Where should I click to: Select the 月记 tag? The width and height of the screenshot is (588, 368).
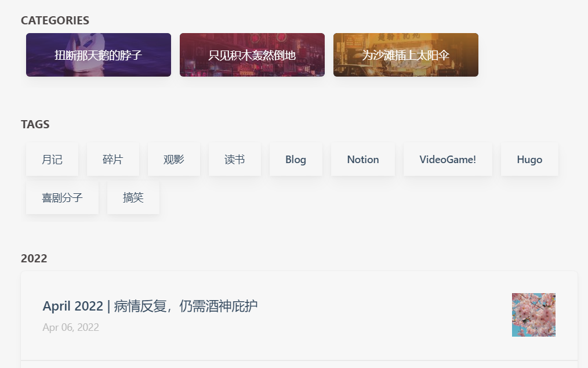[x=52, y=159]
